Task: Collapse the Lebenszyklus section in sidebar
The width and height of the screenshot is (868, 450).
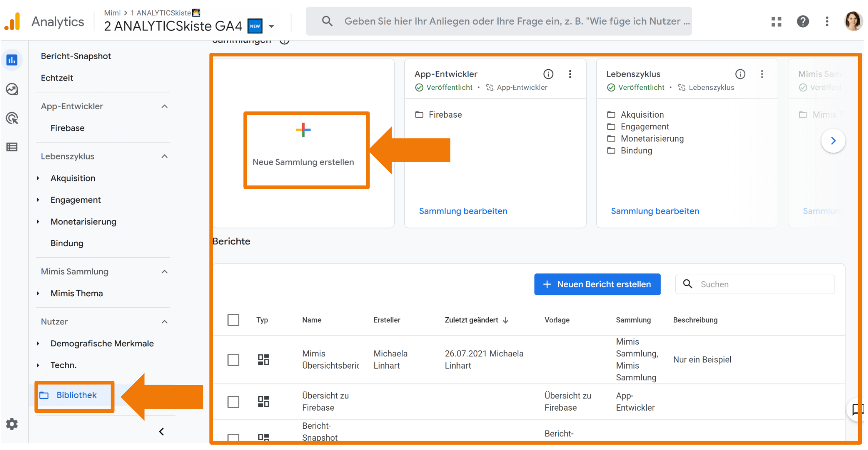Action: click(x=164, y=156)
